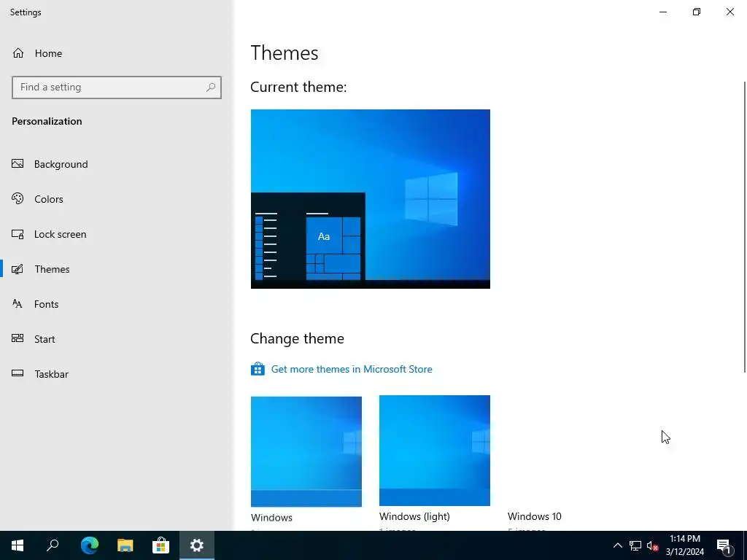Click the Settings gear on taskbar
747x560 pixels.
coord(197,545)
